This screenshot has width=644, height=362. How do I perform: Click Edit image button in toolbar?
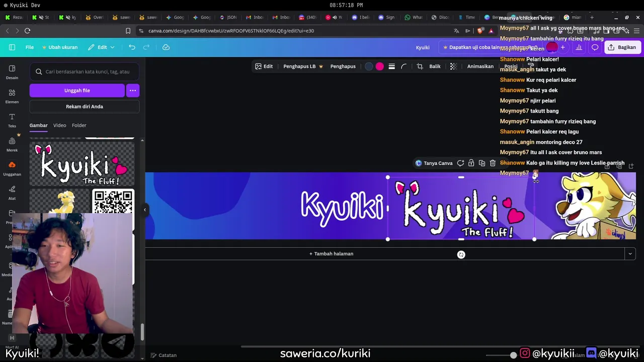[x=264, y=66]
